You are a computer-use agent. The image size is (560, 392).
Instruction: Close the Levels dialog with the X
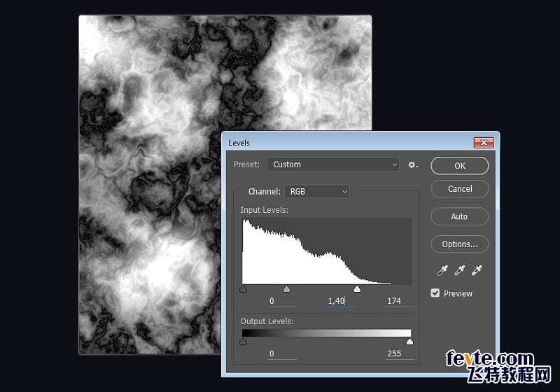[x=483, y=143]
